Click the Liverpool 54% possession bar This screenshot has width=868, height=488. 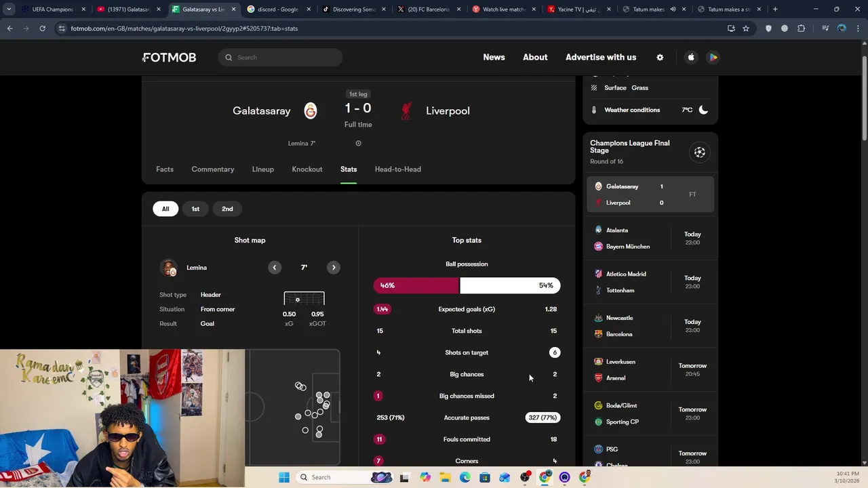click(510, 285)
